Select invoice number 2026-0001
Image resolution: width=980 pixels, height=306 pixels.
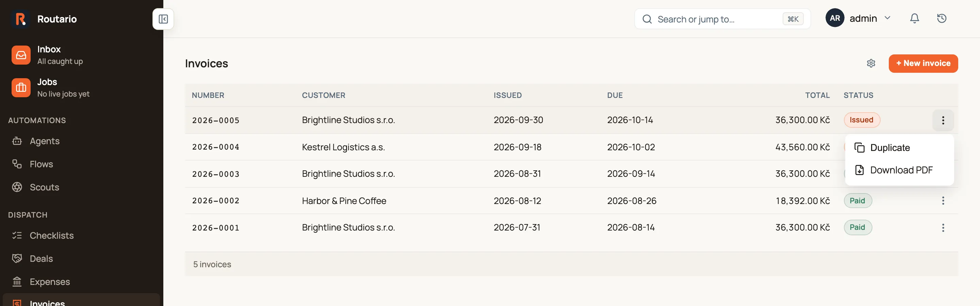pos(215,228)
